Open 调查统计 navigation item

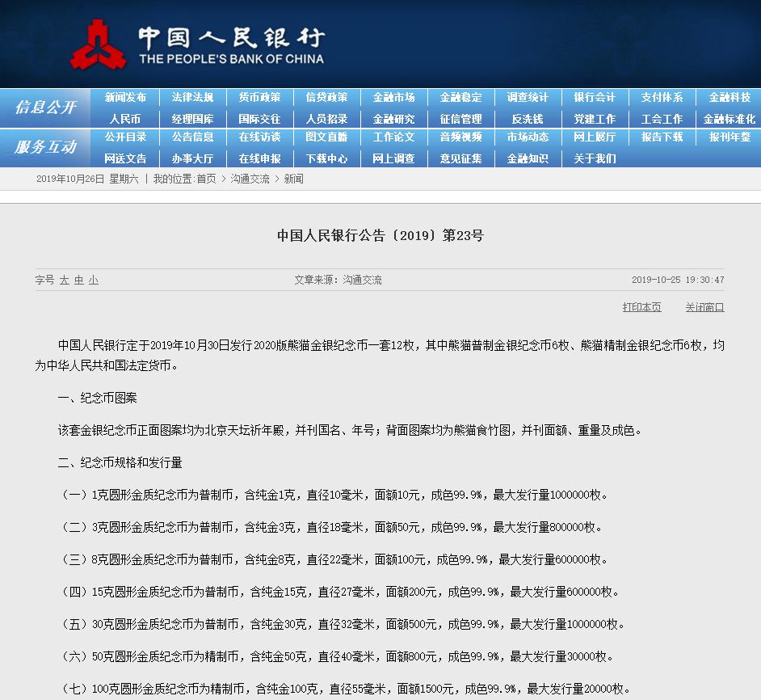528,98
